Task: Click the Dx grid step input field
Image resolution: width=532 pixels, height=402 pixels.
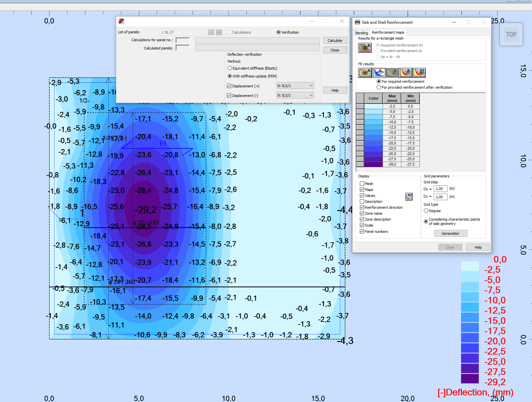Action: point(440,189)
